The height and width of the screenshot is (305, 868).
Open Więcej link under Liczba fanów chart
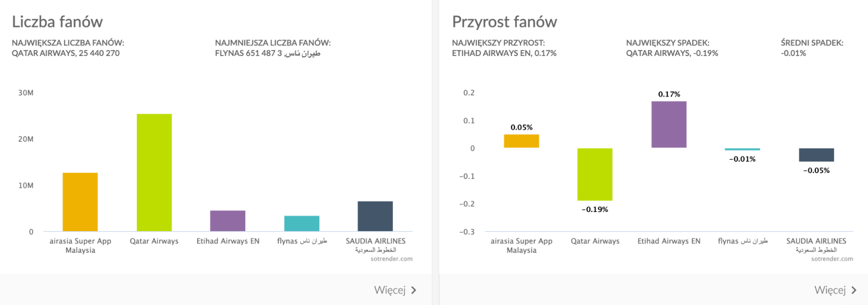click(x=390, y=290)
